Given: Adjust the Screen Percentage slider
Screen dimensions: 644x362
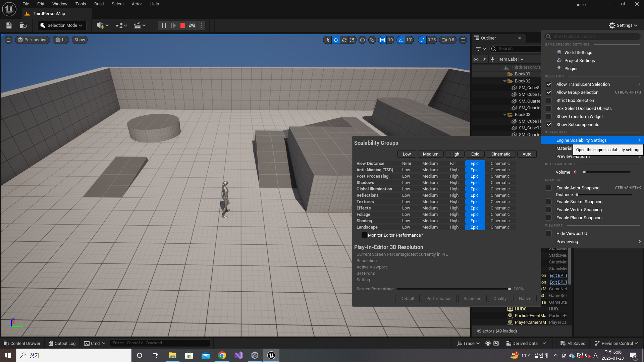Looking at the screenshot, I should coord(453,289).
